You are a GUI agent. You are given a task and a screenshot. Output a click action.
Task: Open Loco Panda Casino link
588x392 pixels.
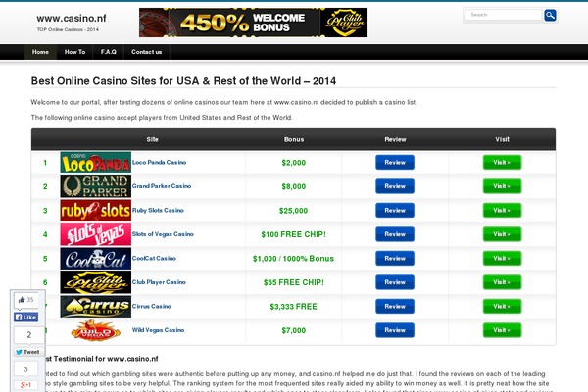click(159, 162)
